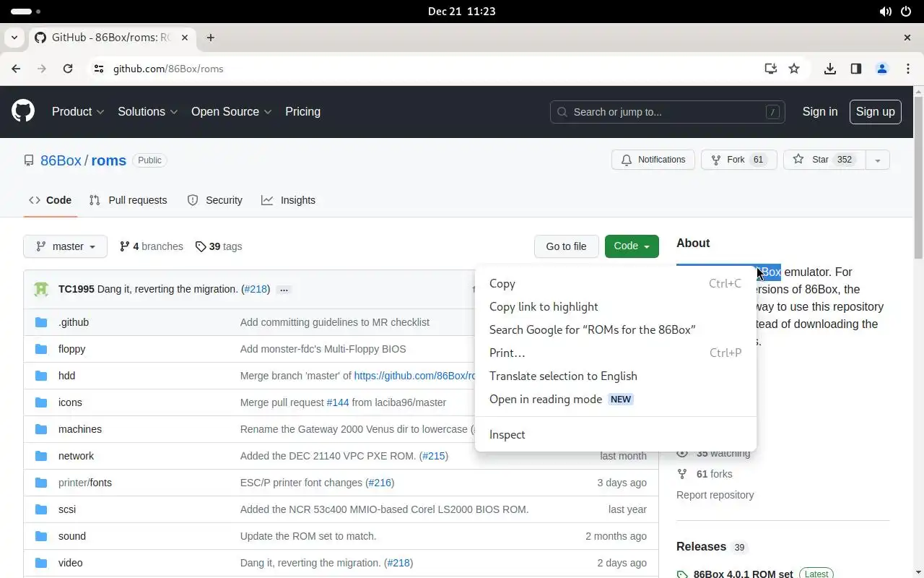
Task: Open the 4 branches link
Action: click(151, 246)
